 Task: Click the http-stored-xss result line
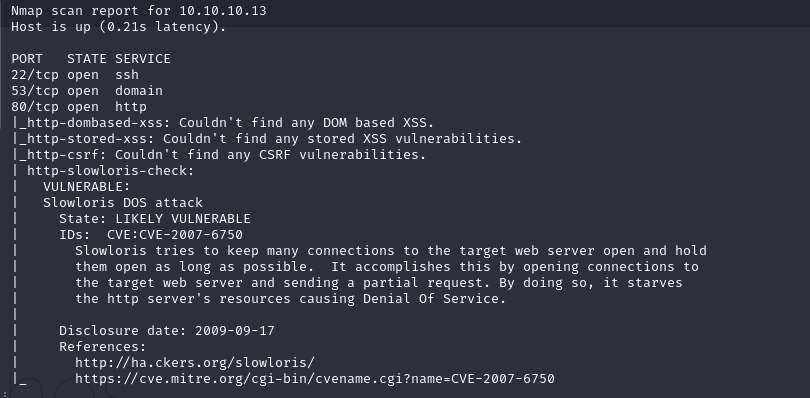[270, 139]
